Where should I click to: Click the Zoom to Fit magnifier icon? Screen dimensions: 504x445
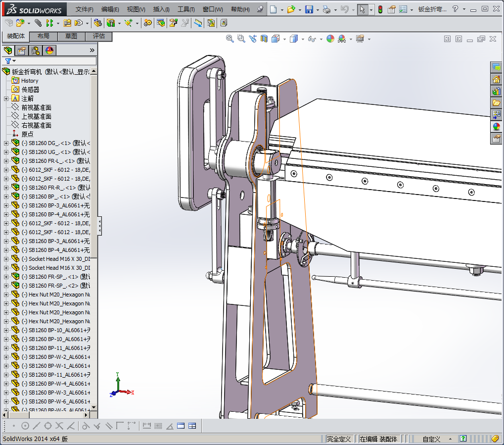[230, 39]
